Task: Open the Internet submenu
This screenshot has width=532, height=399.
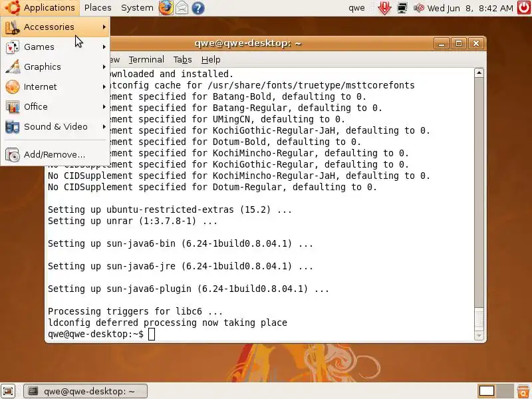Action: pyautogui.click(x=55, y=87)
